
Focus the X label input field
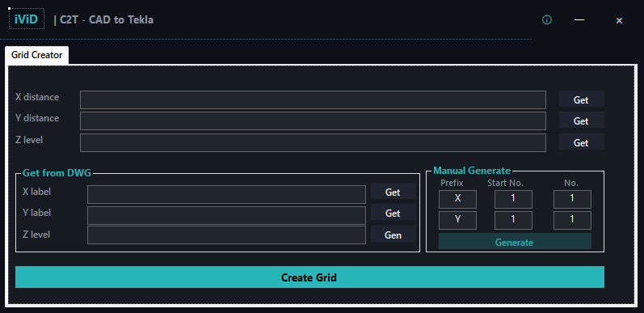pyautogui.click(x=226, y=195)
